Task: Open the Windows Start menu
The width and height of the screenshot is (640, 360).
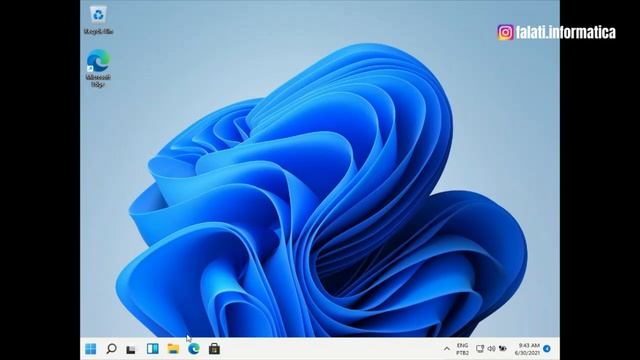Action: coord(91,349)
